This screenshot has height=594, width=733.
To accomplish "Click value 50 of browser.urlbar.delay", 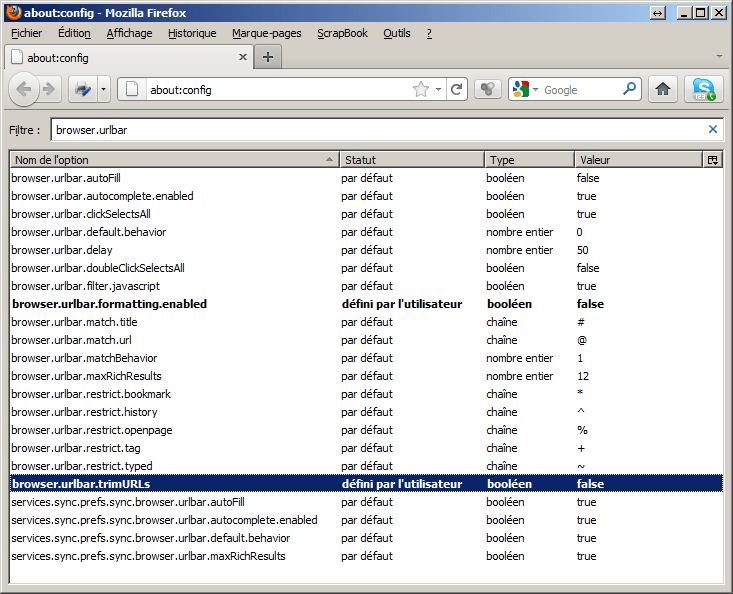I will [x=582, y=250].
